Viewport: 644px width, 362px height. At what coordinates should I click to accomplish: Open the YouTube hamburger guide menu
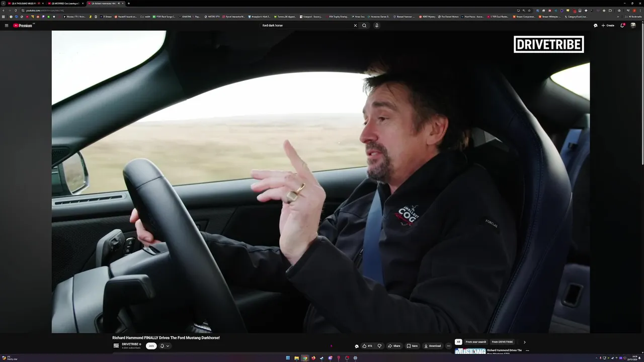point(7,25)
